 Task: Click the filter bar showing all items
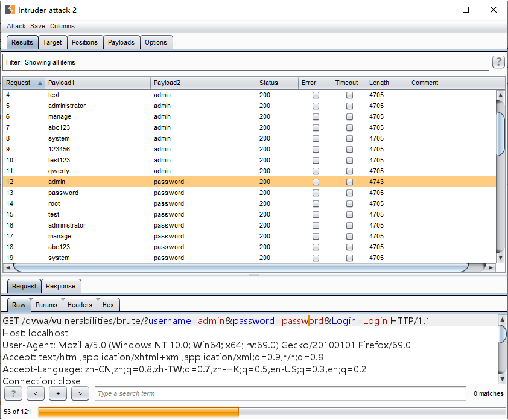point(246,62)
